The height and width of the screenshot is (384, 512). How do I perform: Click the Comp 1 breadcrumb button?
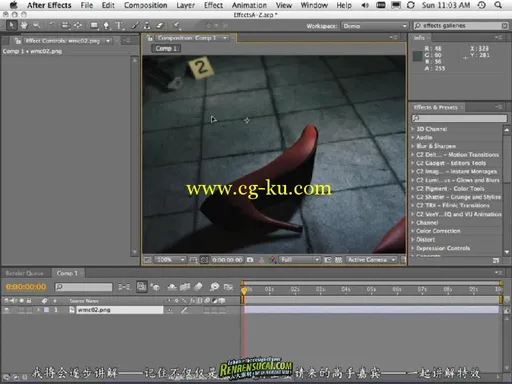[x=166, y=49]
